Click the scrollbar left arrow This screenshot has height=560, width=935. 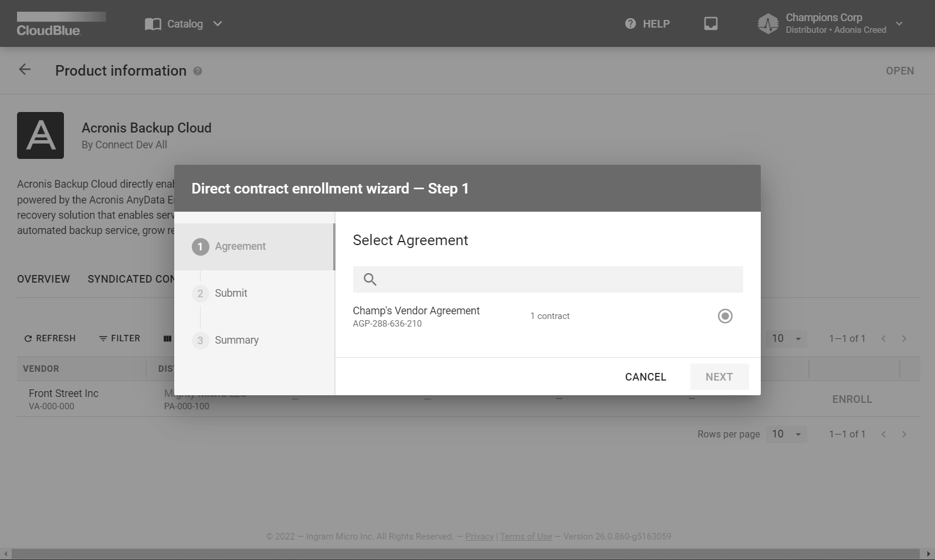click(5, 554)
